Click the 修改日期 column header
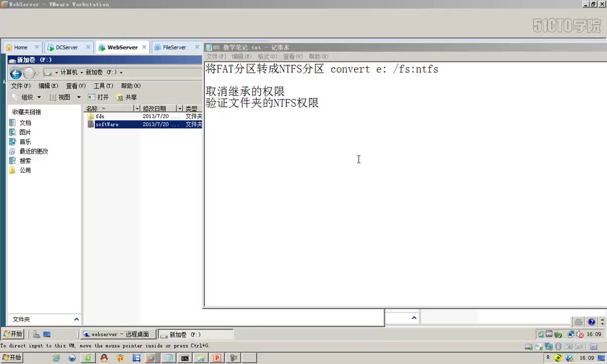Viewport: 607px width, 364px height. (x=158, y=109)
